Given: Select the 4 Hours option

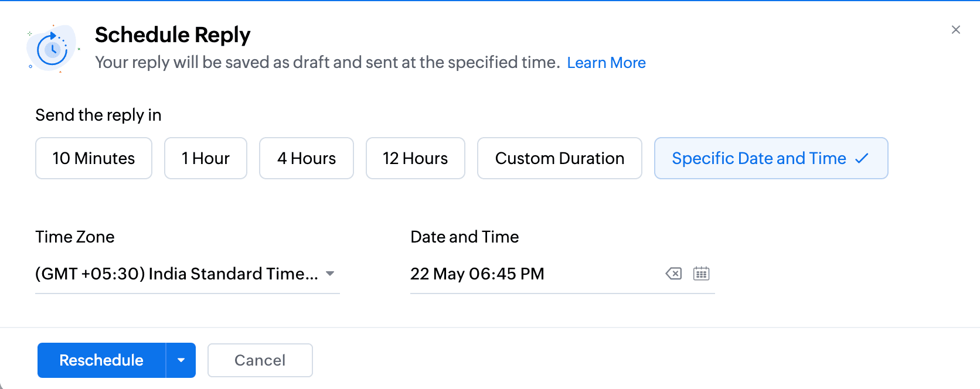Looking at the screenshot, I should [x=307, y=158].
